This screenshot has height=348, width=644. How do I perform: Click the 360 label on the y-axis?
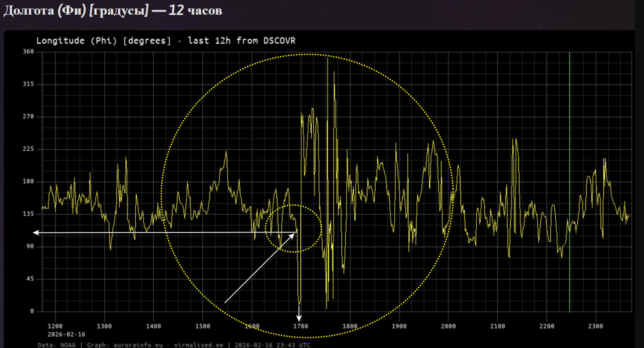(28, 52)
